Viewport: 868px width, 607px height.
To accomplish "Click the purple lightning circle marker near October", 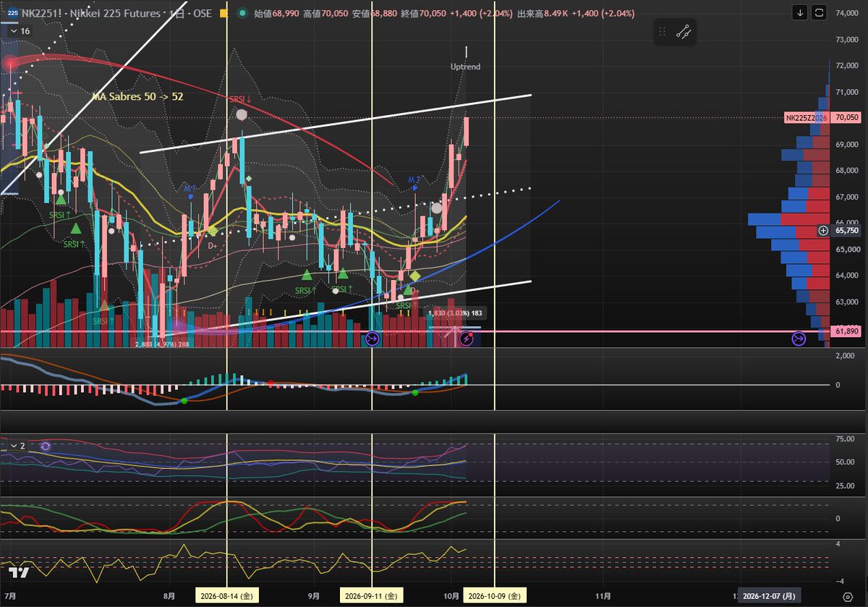I will [467, 339].
